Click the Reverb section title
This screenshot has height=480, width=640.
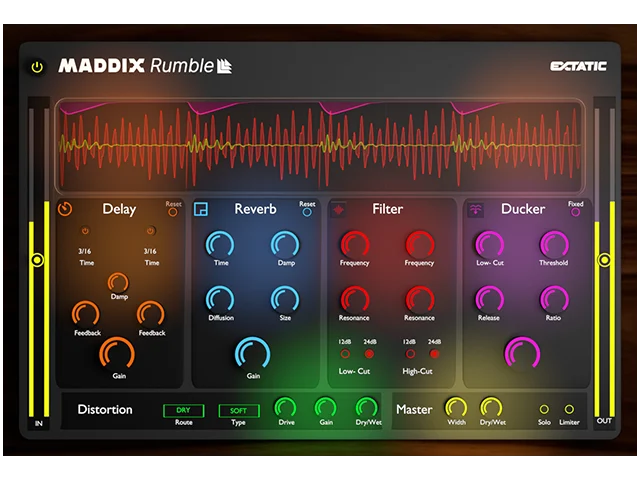click(256, 209)
